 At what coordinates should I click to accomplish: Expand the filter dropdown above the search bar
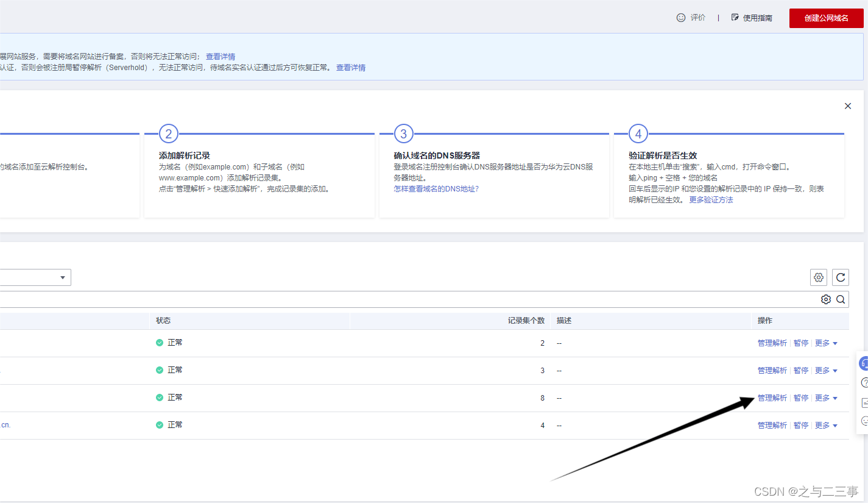tap(35, 277)
